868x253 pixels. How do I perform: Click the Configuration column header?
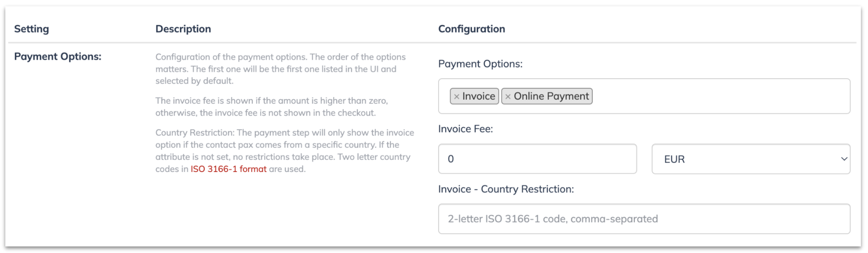point(471,29)
